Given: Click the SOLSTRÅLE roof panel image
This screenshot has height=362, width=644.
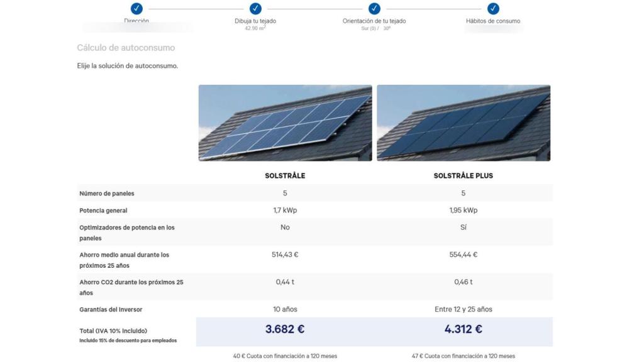Looking at the screenshot, I should 284,122.
